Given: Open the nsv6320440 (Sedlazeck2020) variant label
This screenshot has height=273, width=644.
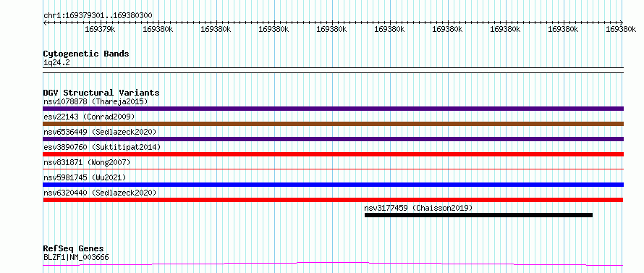Looking at the screenshot, I should [x=100, y=193].
